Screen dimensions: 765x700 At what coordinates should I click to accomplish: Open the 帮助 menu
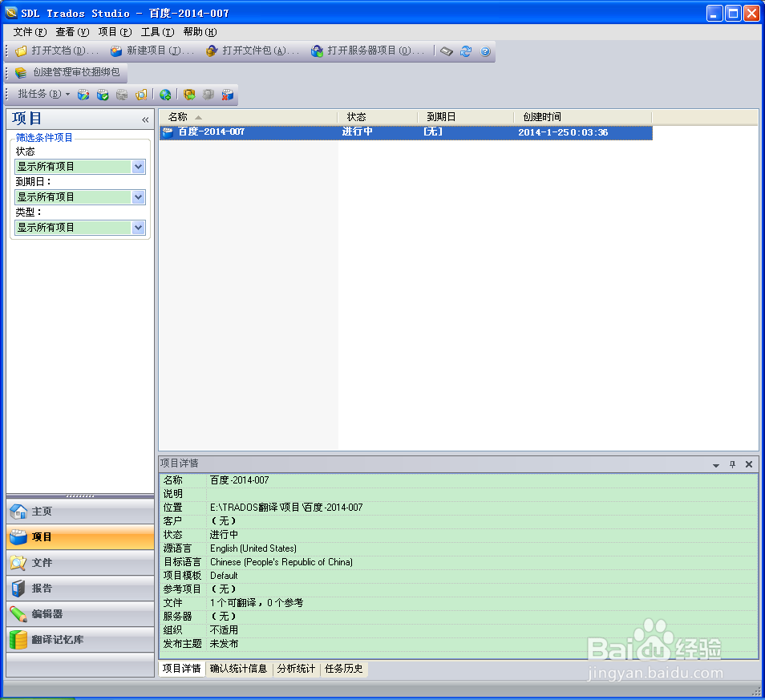point(200,32)
